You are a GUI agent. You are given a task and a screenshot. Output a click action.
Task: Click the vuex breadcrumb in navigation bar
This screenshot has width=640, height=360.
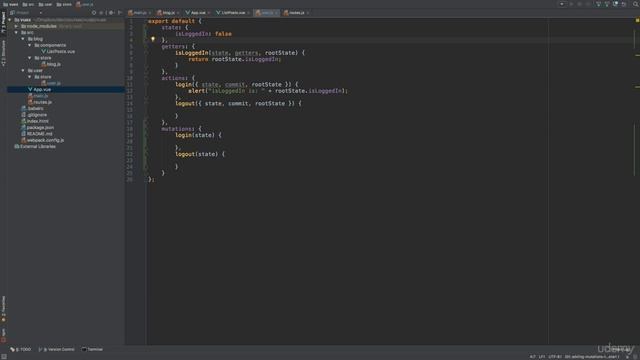[11, 4]
